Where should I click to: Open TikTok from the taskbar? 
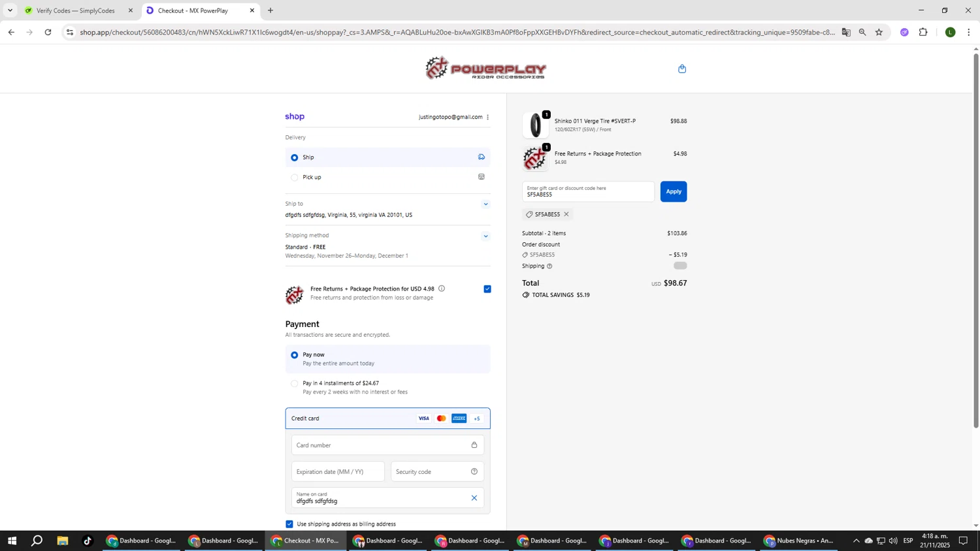coord(88,541)
